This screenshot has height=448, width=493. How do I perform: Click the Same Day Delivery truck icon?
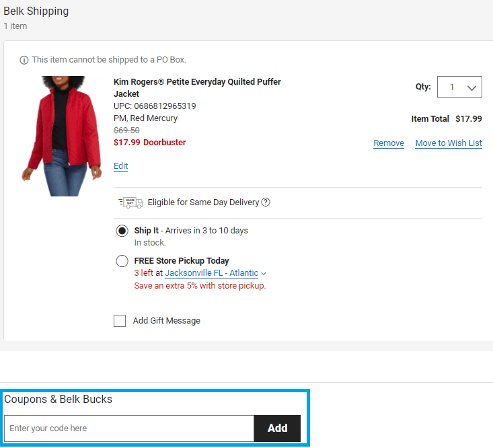pos(130,202)
